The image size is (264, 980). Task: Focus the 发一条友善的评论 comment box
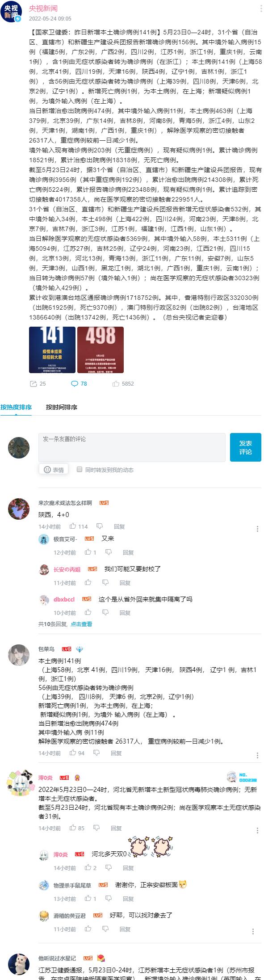pos(132,447)
